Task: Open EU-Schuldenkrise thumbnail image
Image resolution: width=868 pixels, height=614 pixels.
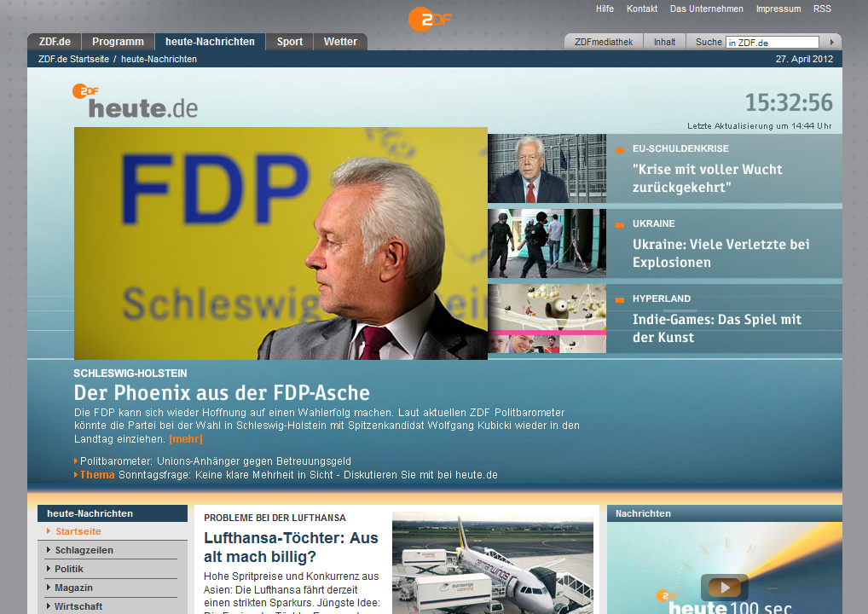Action: (x=547, y=168)
